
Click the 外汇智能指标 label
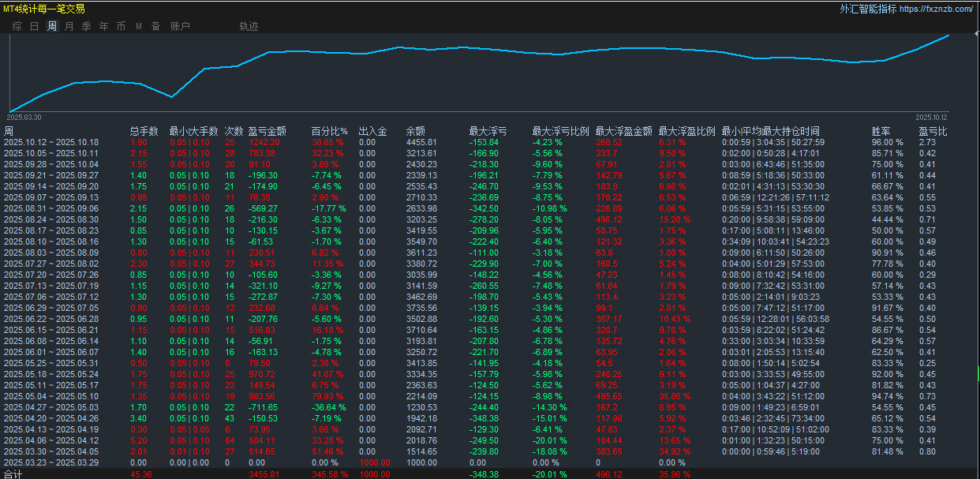868,9
